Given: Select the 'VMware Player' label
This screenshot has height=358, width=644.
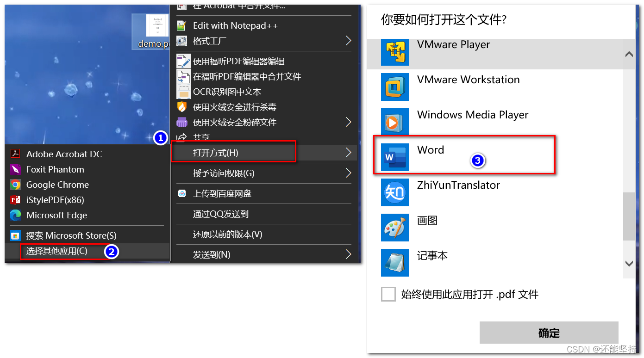Looking at the screenshot, I should tap(454, 44).
